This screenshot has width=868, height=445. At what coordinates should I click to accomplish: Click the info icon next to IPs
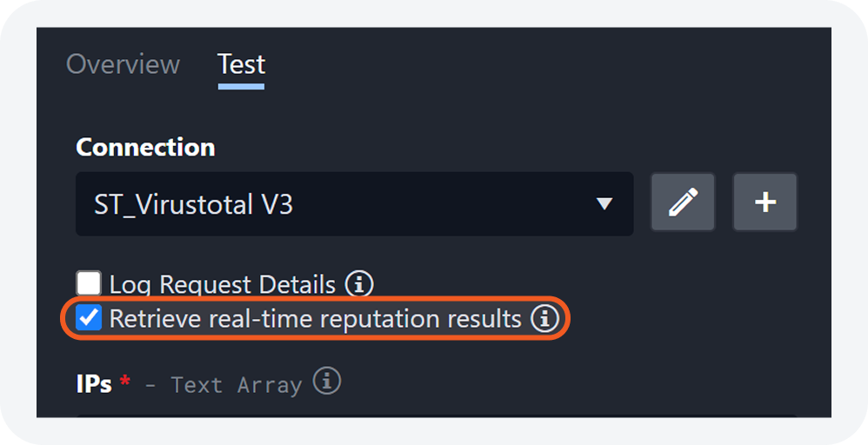click(x=327, y=382)
